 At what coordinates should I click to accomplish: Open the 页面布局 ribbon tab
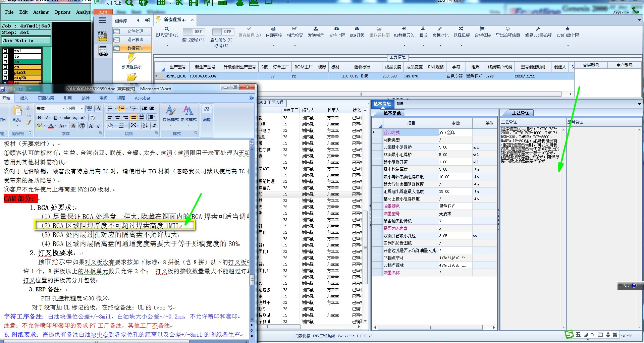46,98
